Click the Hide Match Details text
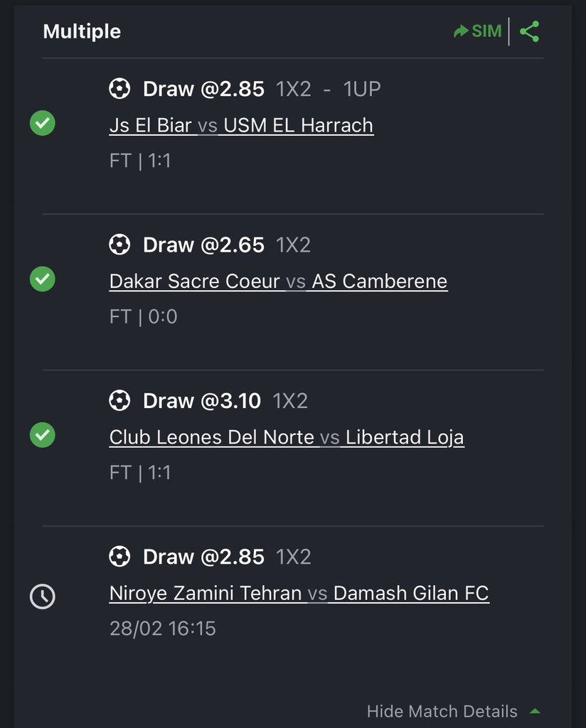This screenshot has width=586, height=728. [442, 711]
